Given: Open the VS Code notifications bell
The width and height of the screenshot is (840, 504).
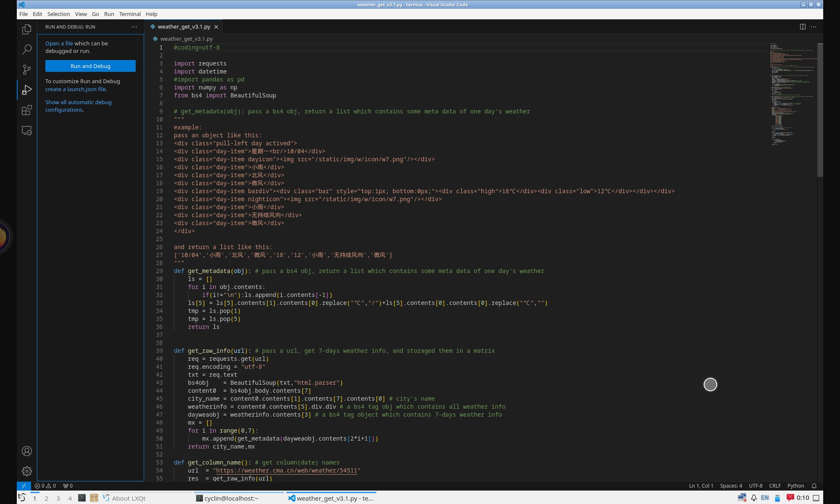Looking at the screenshot, I should click(x=814, y=486).
